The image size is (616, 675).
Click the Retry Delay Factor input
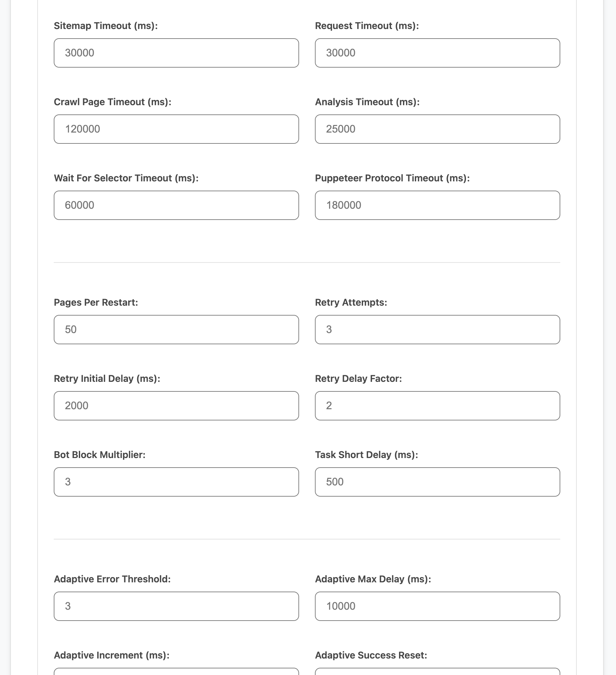[437, 406]
